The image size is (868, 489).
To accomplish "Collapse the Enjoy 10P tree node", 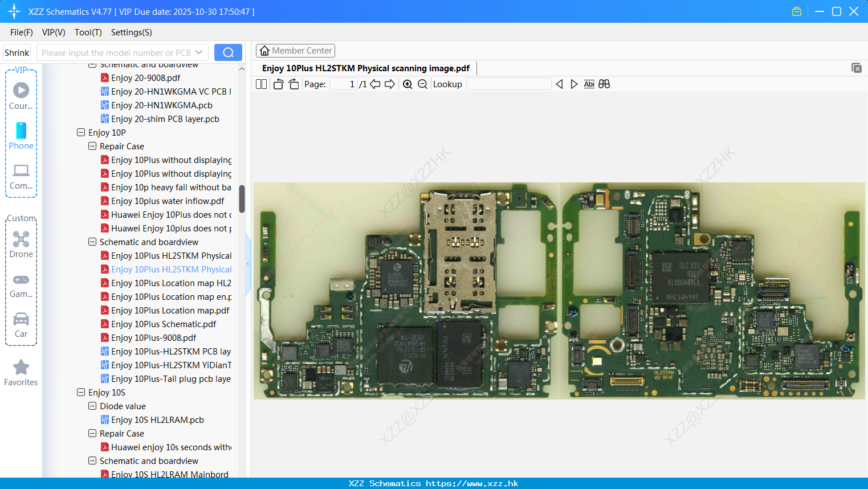I will click(81, 132).
